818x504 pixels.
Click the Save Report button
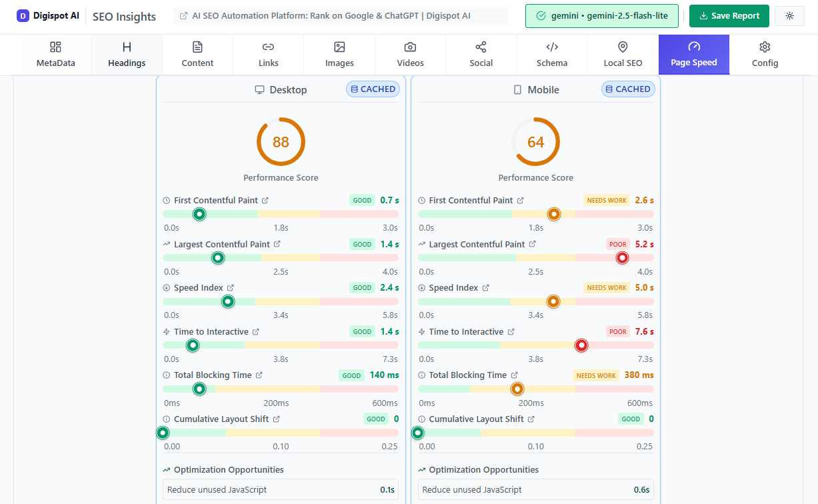[729, 15]
